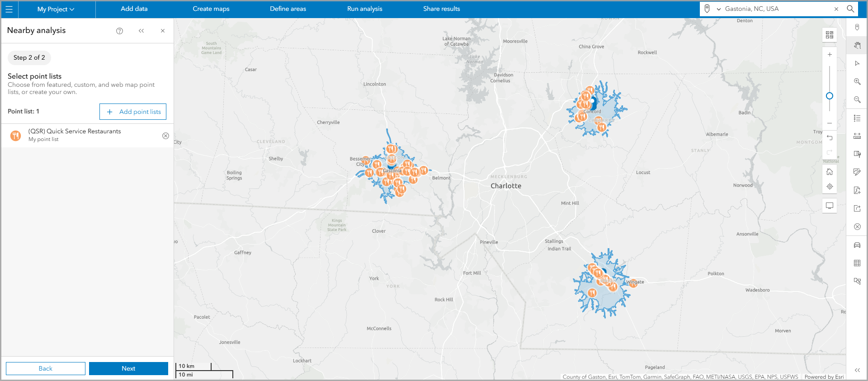
Task: Open the edit map drawing tool
Action: 857,172
